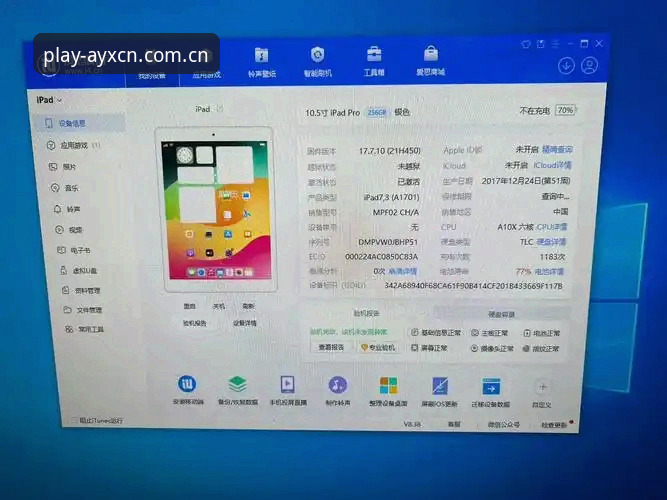Viewport: 667px width, 500px height.
Task: Click the 指纹正常 status item
Action: click(x=541, y=349)
